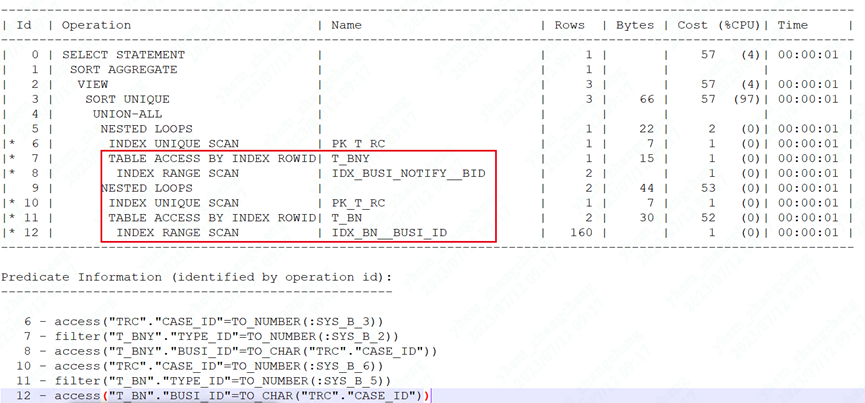
Task: Click the Time "00:00:01" in row Id 12
Action: 808,233
